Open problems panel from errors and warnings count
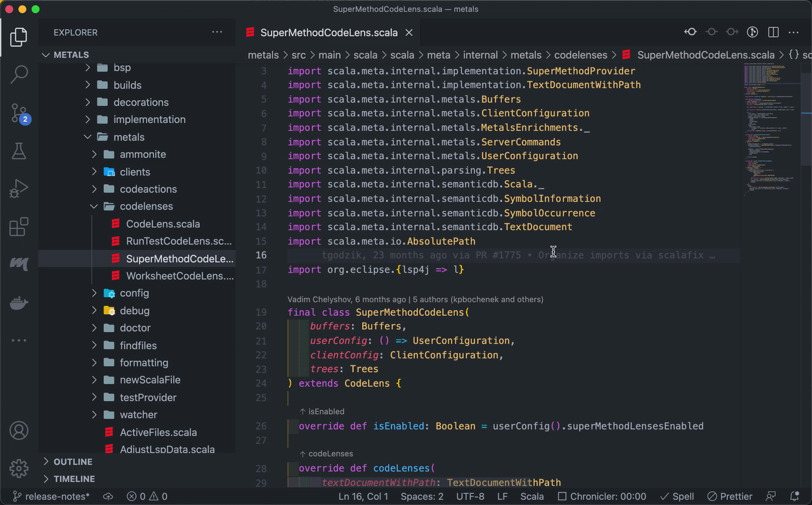The height and width of the screenshot is (505, 812). [x=147, y=496]
